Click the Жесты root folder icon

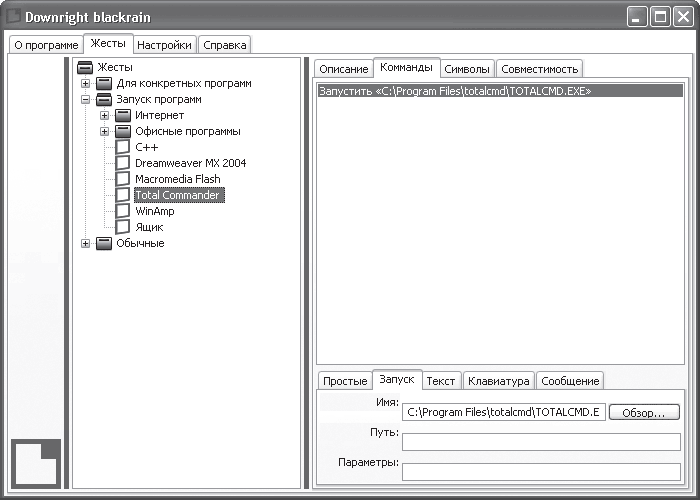[x=84, y=67]
